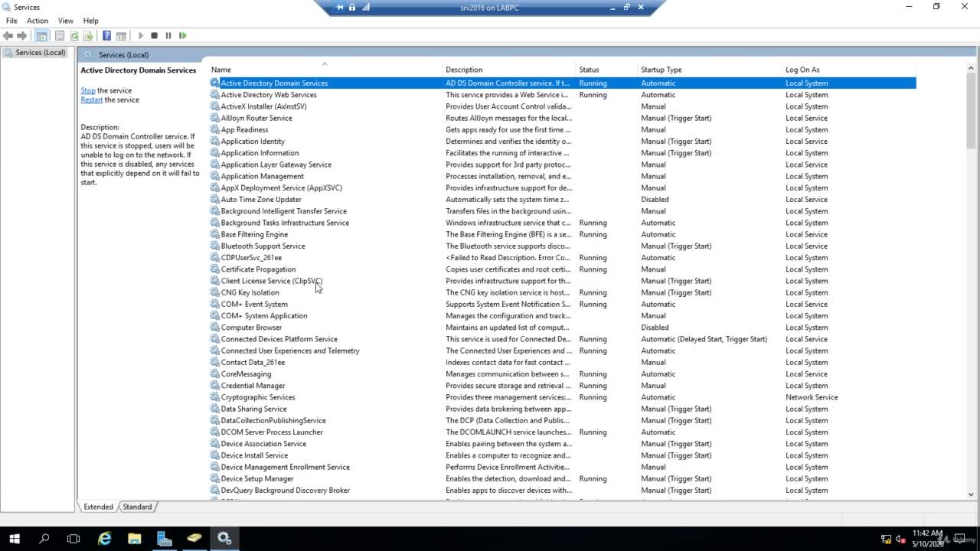The image size is (980, 551).
Task: Click the Restart the service link
Action: tap(92, 99)
